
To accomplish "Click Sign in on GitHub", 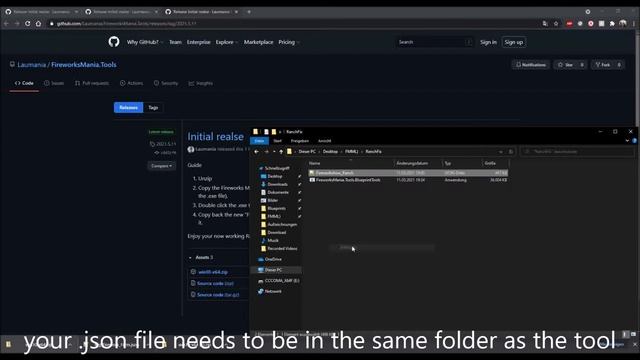I will tap(488, 42).
